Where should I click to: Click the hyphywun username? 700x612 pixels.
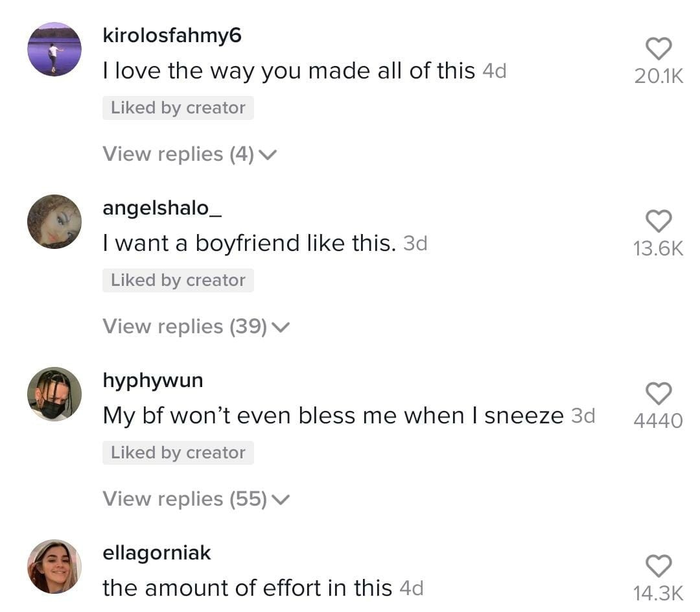click(x=152, y=381)
